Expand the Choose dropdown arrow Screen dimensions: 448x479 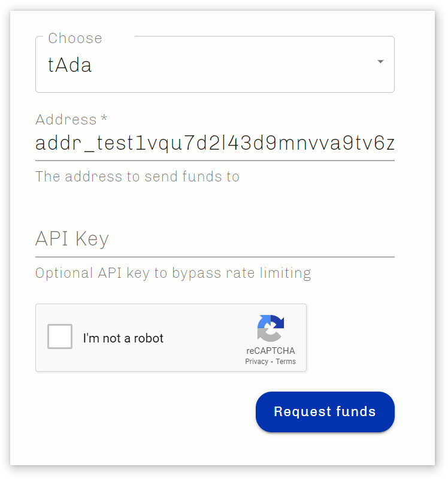380,62
